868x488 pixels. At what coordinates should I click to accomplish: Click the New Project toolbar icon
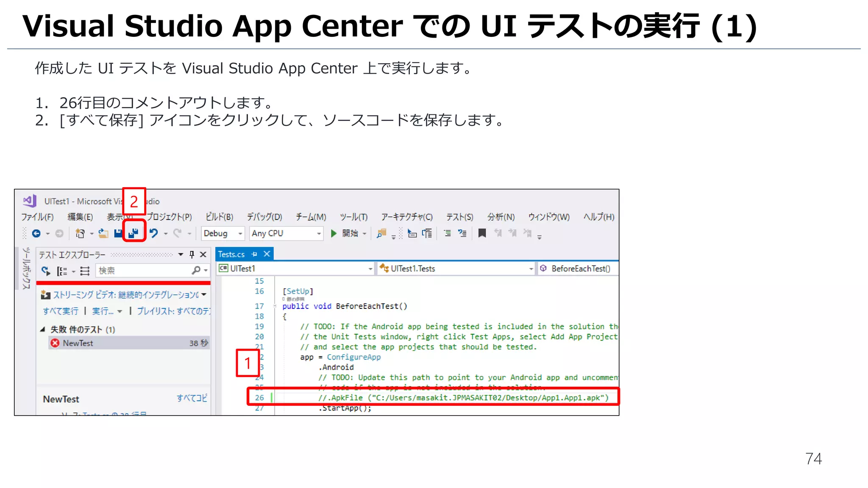click(x=80, y=233)
